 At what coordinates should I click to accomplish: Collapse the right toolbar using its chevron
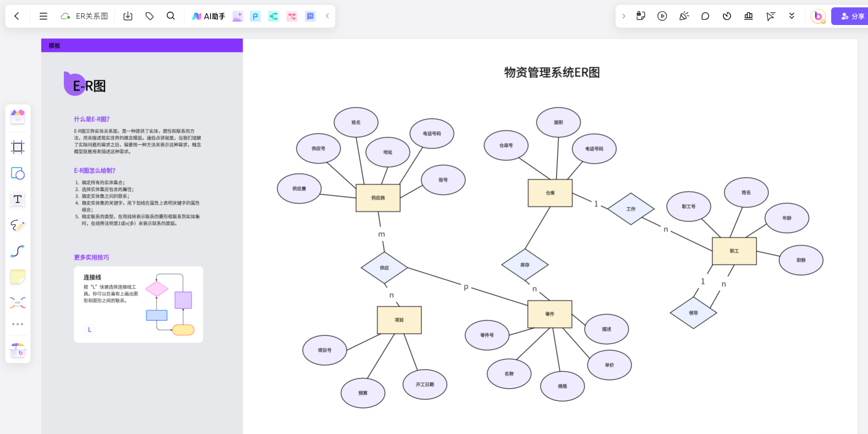[624, 16]
